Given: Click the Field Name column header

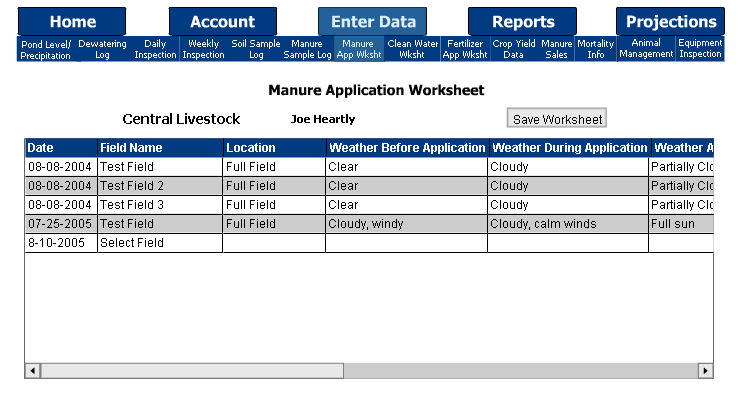Looking at the screenshot, I should pyautogui.click(x=160, y=147).
